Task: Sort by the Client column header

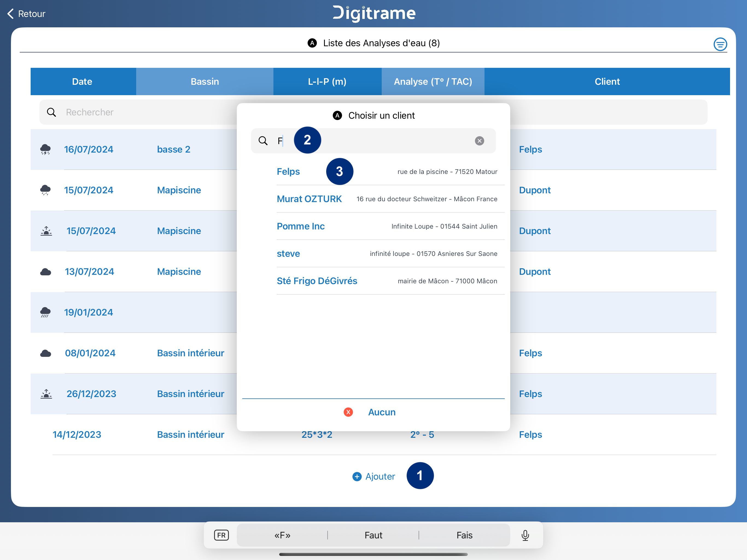Action: (607, 81)
